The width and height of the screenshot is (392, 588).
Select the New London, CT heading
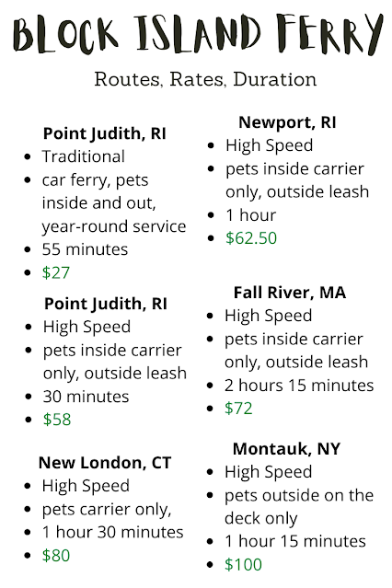pyautogui.click(x=105, y=463)
